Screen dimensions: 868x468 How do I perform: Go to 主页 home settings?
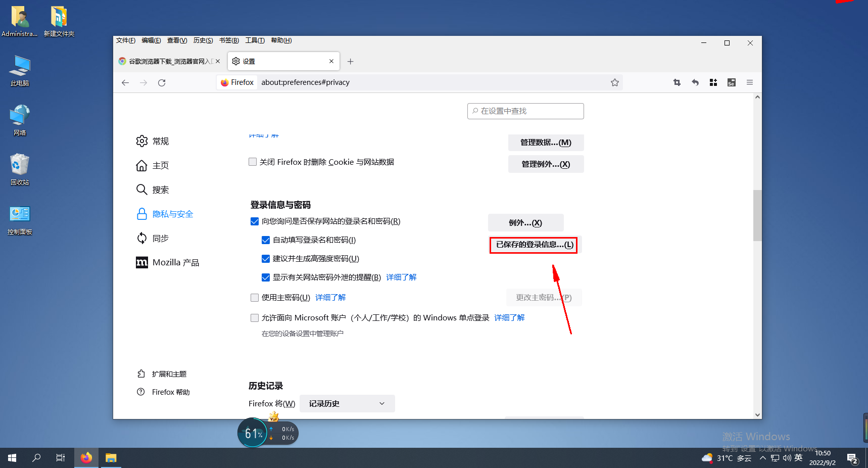point(153,165)
